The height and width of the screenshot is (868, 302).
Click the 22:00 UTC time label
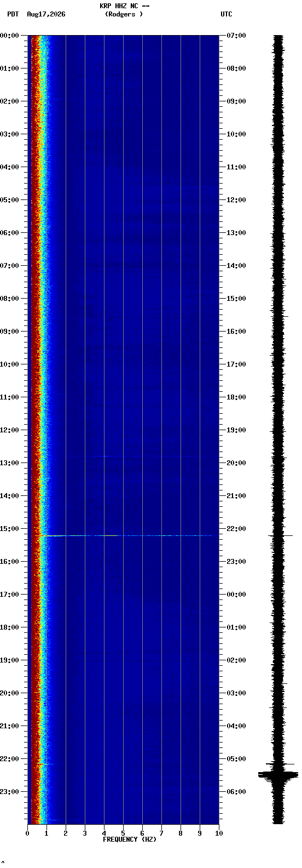(236, 529)
